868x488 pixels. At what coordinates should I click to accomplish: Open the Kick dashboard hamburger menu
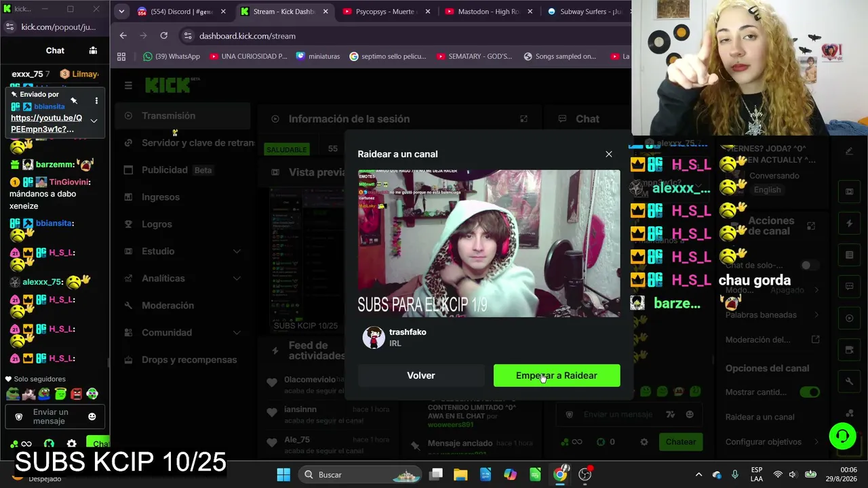(128, 85)
